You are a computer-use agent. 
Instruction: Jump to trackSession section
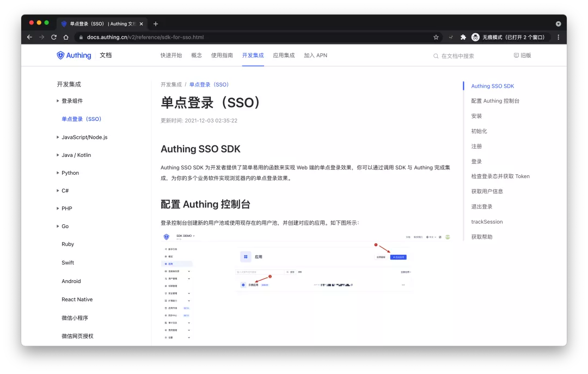[x=487, y=222]
